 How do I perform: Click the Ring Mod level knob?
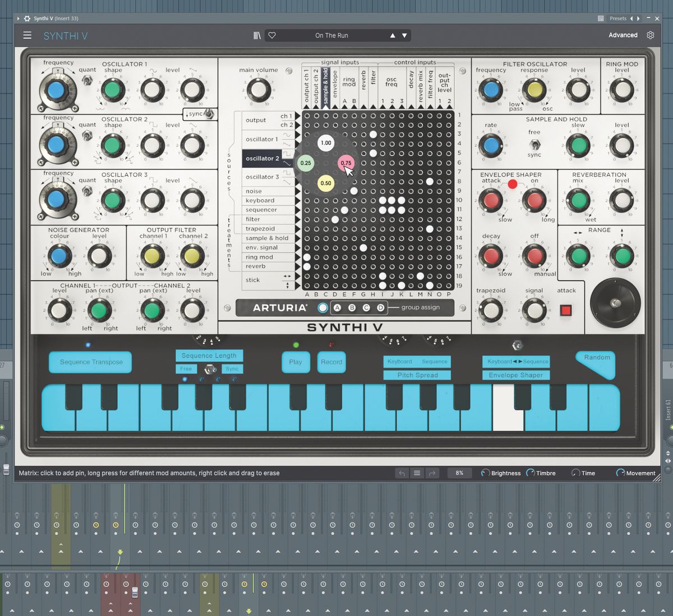pyautogui.click(x=621, y=89)
